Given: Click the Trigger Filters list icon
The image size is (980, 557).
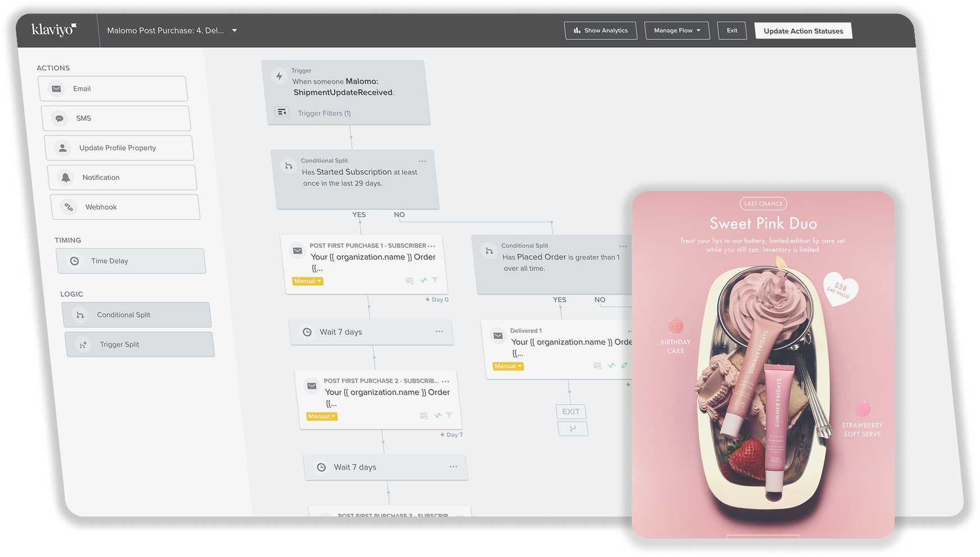Looking at the screenshot, I should coord(282,112).
